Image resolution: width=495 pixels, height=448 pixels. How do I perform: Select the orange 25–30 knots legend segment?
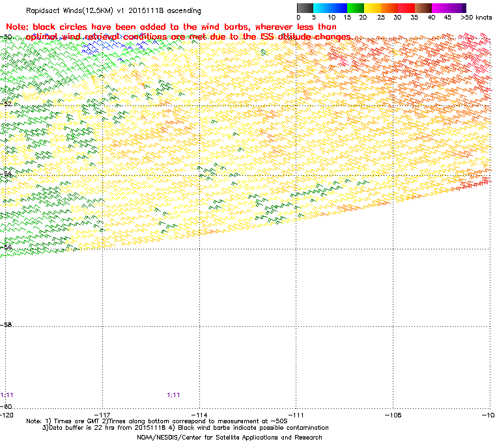(x=389, y=8)
